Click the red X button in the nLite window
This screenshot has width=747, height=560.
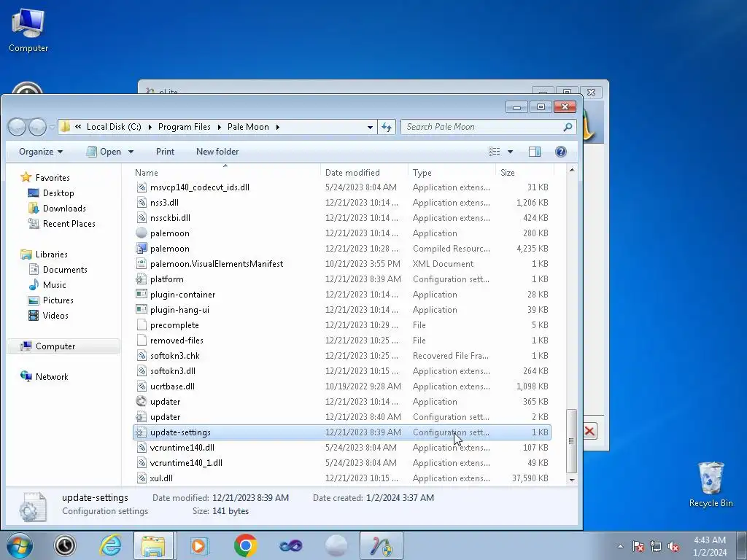[x=589, y=432]
